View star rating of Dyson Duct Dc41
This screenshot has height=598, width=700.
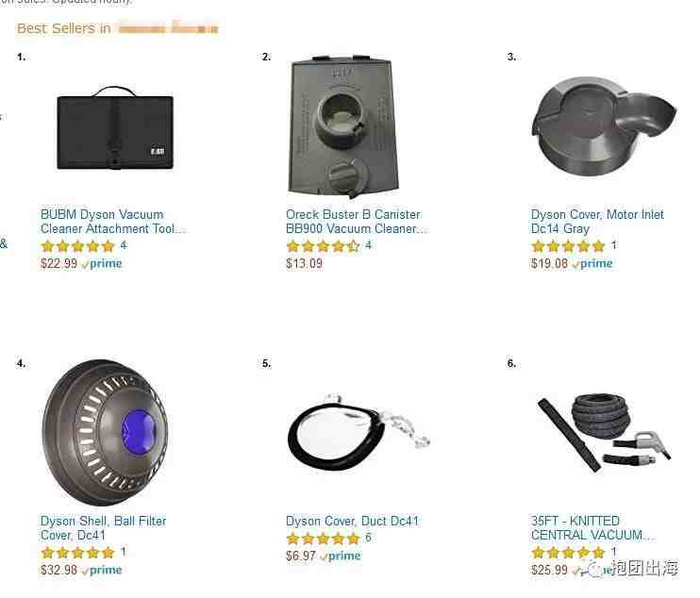pyautogui.click(x=323, y=539)
